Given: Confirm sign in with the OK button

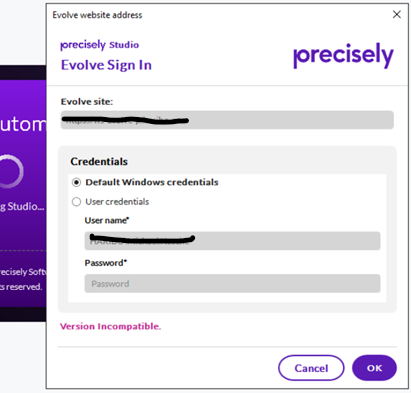Looking at the screenshot, I should click(x=374, y=368).
